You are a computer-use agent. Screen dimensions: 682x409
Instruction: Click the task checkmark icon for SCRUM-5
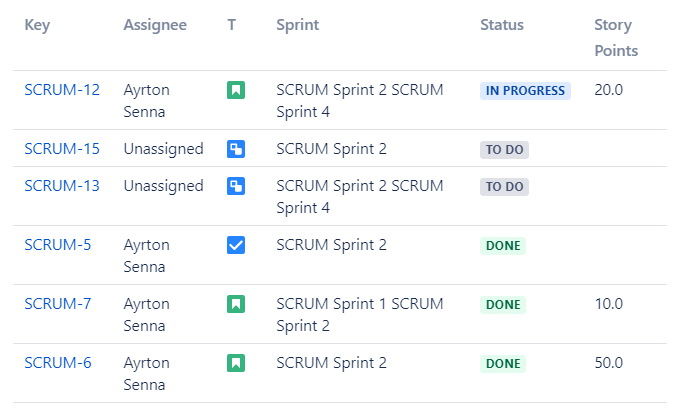tap(236, 245)
